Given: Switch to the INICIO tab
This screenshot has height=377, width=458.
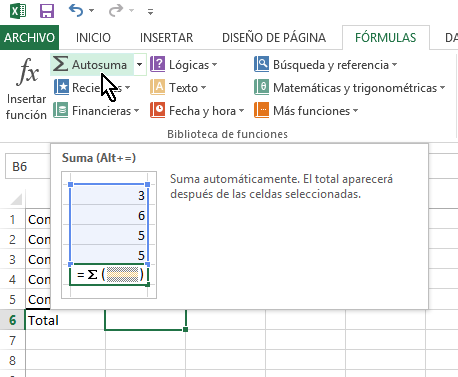Looking at the screenshot, I should pyautogui.click(x=93, y=37).
